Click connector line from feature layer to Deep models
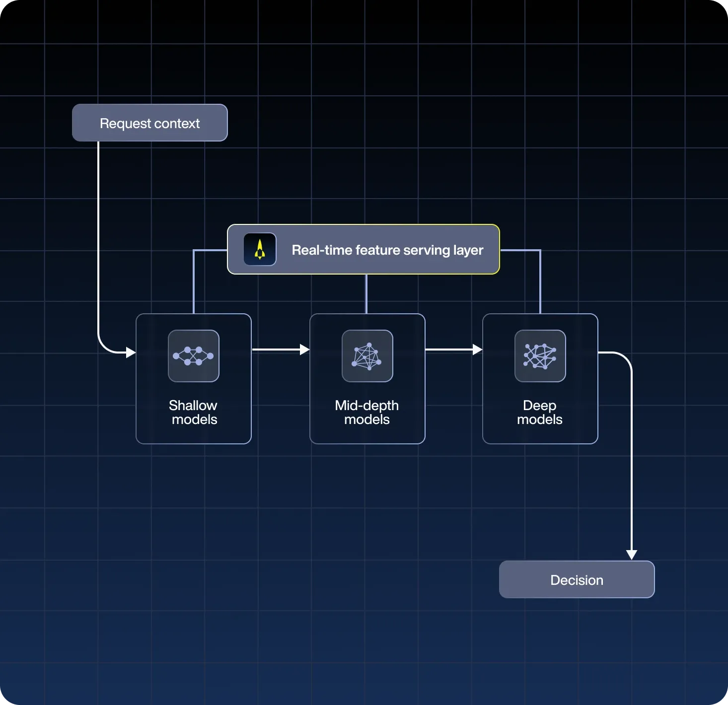 [x=540, y=281]
